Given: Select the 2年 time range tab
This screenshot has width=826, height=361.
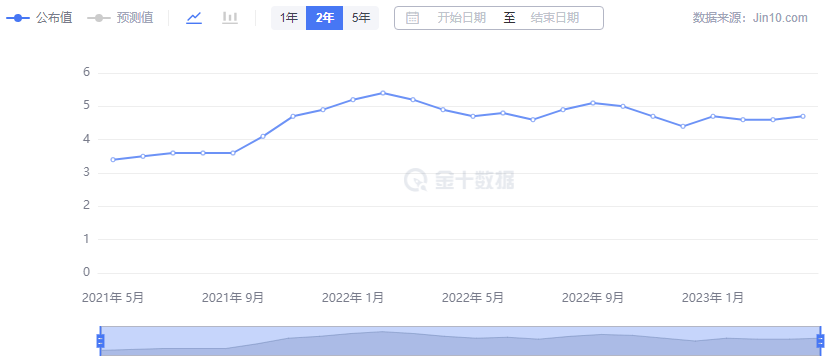Looking at the screenshot, I should pos(324,18).
